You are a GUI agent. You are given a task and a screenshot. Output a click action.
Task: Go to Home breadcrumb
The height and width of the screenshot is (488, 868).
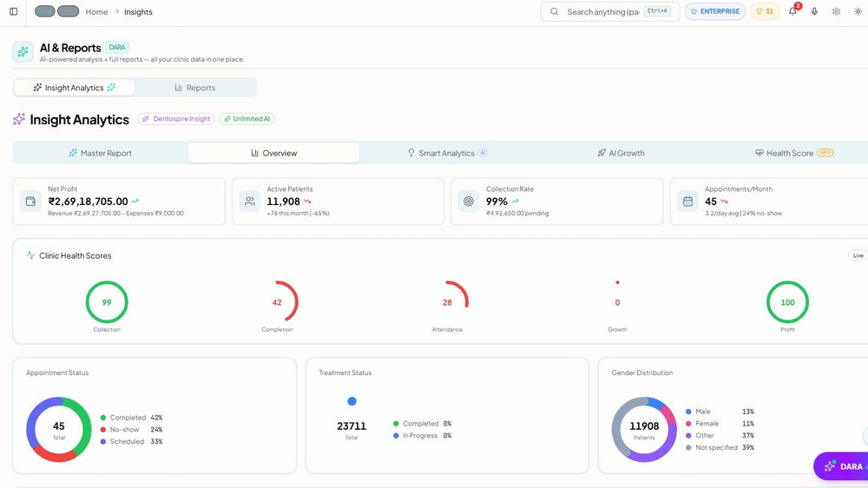(96, 11)
